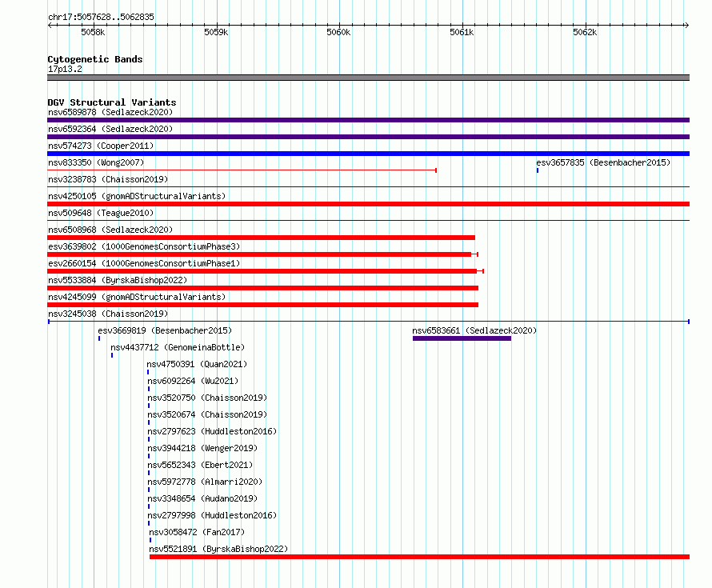The height and width of the screenshot is (588, 712).
Task: Select the nsv6592364 (Sedlazeck2020) purple bar
Action: coord(368,137)
